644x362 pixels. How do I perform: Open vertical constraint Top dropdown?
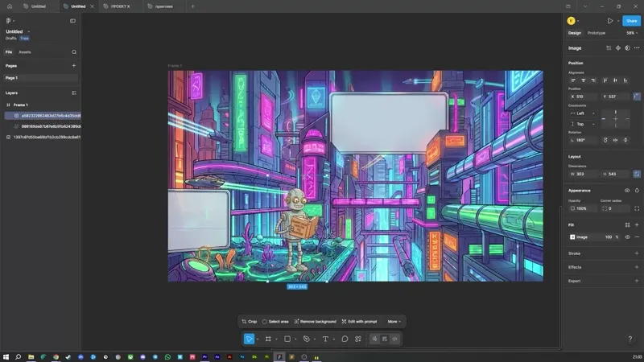coord(582,124)
